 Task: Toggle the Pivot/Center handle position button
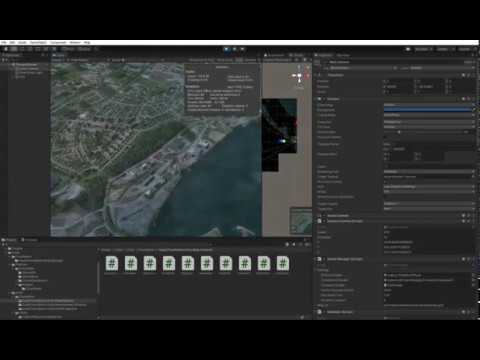68,49
